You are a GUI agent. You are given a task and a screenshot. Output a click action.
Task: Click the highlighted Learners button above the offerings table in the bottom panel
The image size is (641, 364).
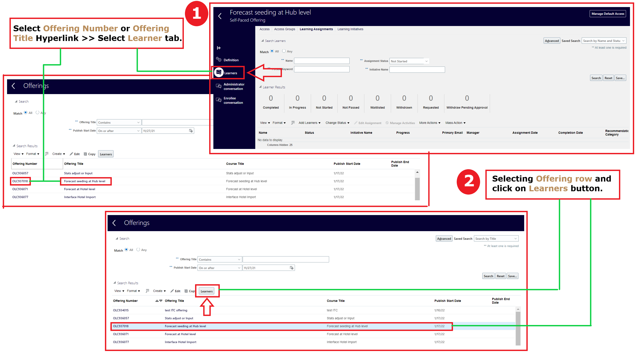207,291
